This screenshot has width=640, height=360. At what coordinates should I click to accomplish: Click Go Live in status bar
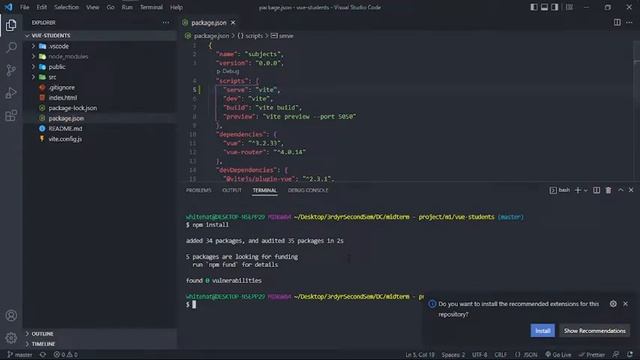(x=558, y=355)
